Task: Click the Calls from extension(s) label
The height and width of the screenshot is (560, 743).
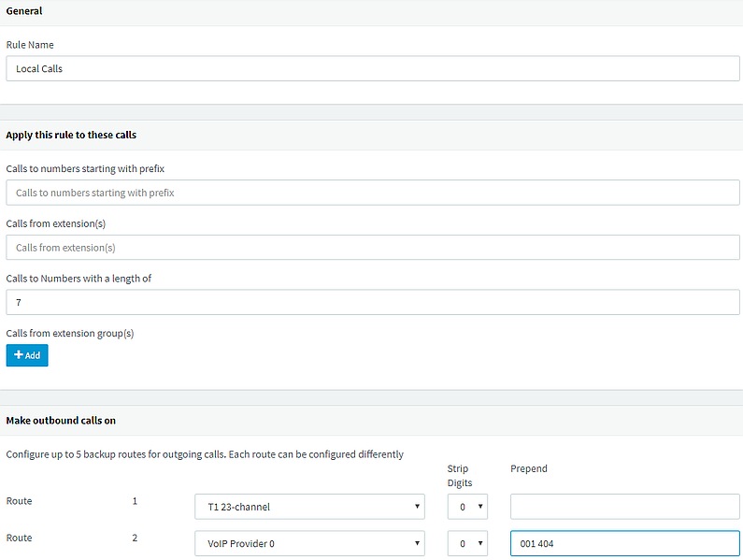Action: click(x=56, y=223)
